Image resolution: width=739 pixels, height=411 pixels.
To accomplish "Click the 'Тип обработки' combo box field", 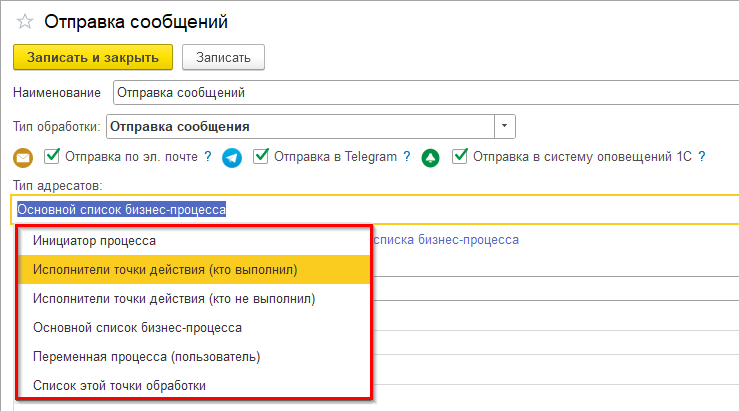I will click(299, 127).
